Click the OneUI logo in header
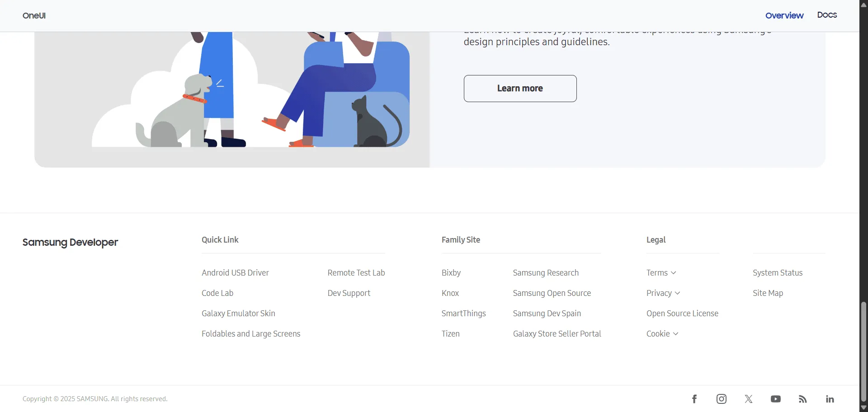868x412 pixels. pos(34,15)
